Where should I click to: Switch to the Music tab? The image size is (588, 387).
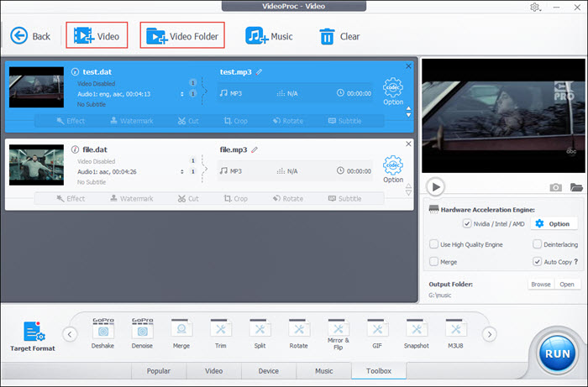(324, 371)
